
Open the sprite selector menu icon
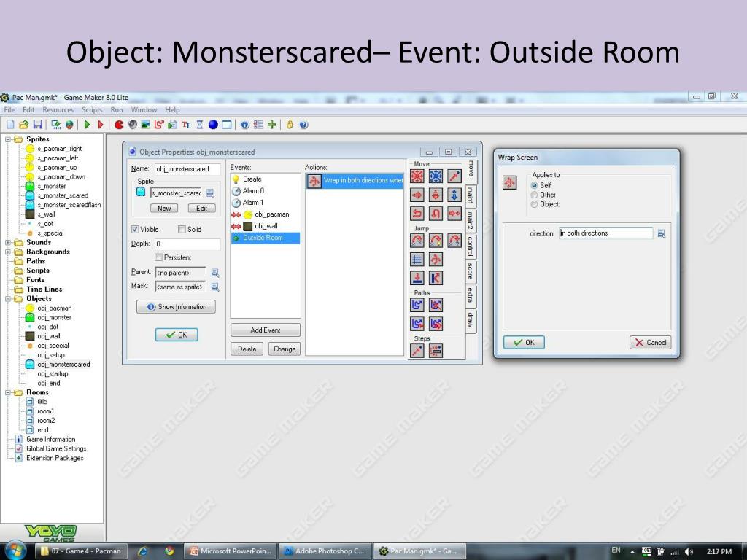pos(210,193)
